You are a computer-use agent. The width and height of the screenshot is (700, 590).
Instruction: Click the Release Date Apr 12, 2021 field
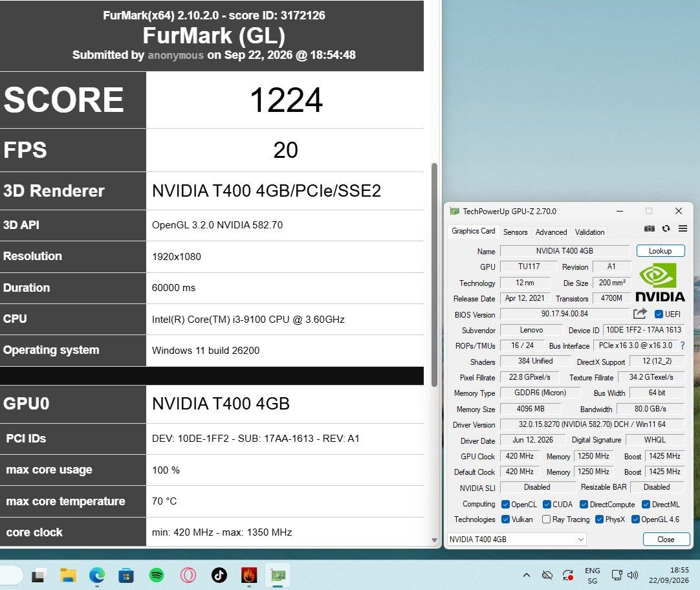(x=525, y=298)
